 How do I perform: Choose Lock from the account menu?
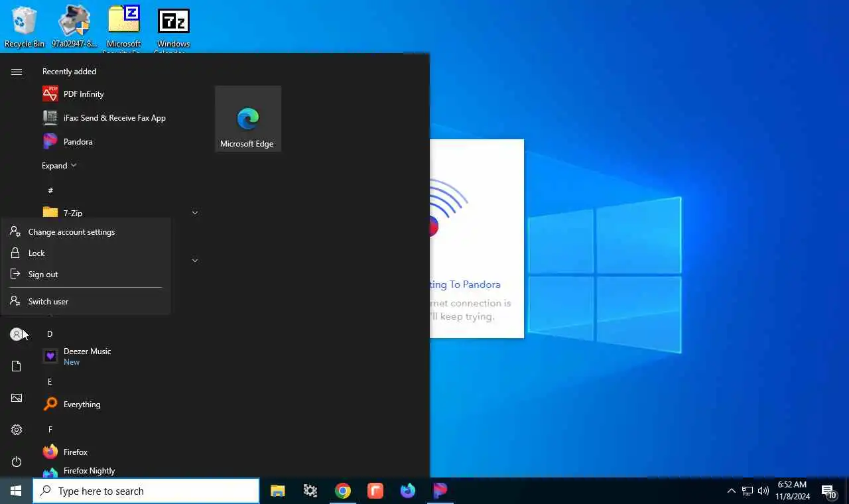[x=86, y=253]
